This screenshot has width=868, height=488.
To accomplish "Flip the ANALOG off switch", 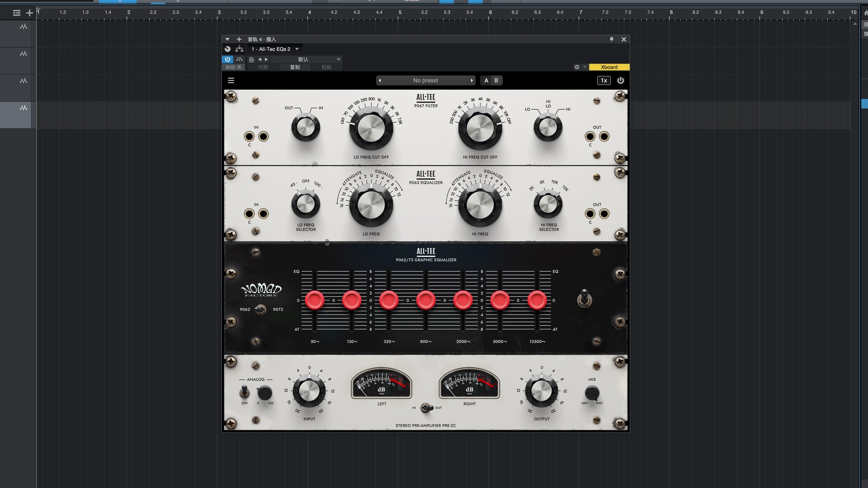I will coord(244,391).
